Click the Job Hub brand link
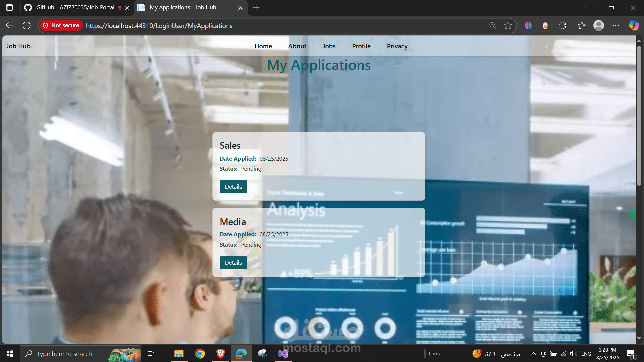The image size is (644, 362). (18, 46)
